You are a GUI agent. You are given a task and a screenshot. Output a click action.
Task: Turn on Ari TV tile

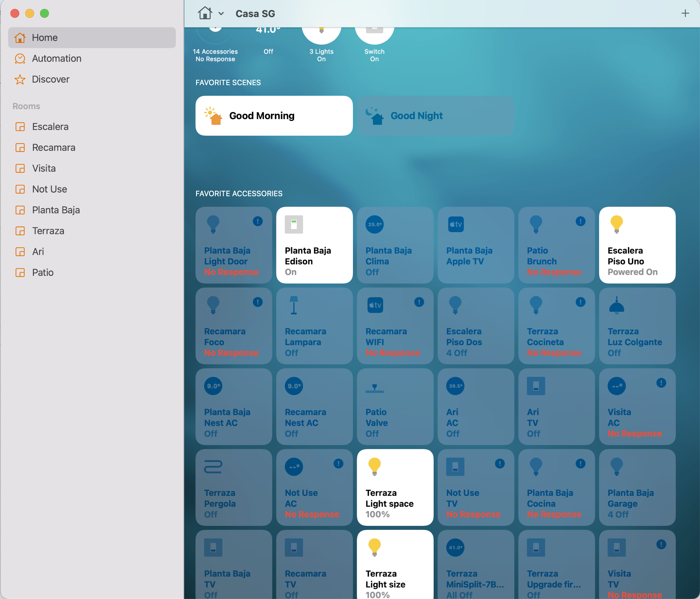click(557, 407)
